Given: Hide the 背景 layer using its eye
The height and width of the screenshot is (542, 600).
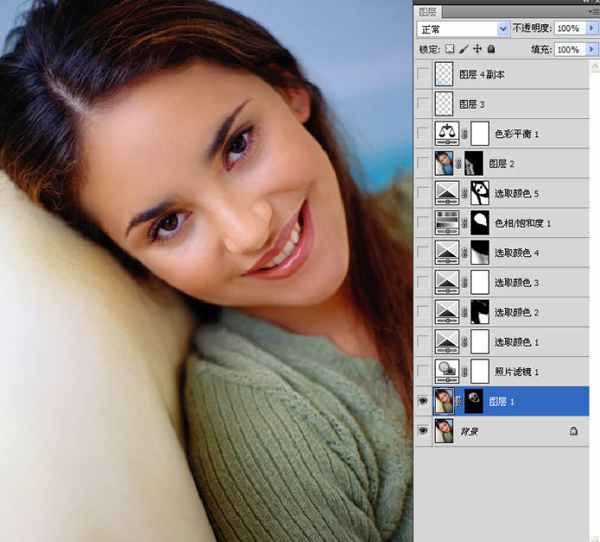Looking at the screenshot, I should coord(423,431).
